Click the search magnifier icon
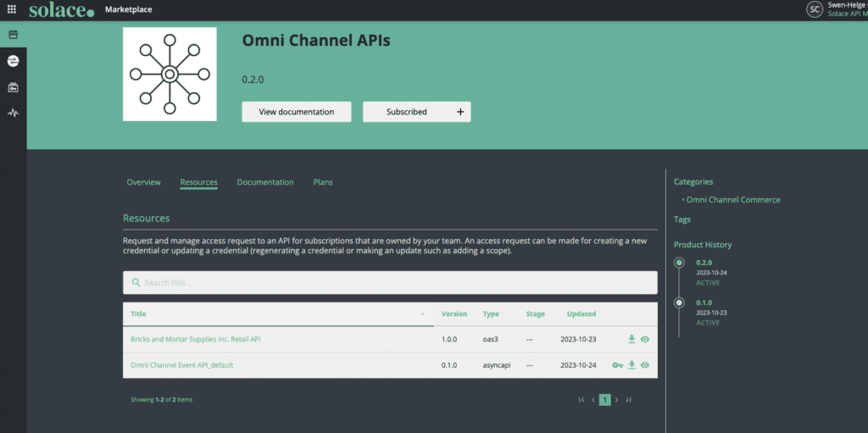This screenshot has width=868, height=433. 136,282
